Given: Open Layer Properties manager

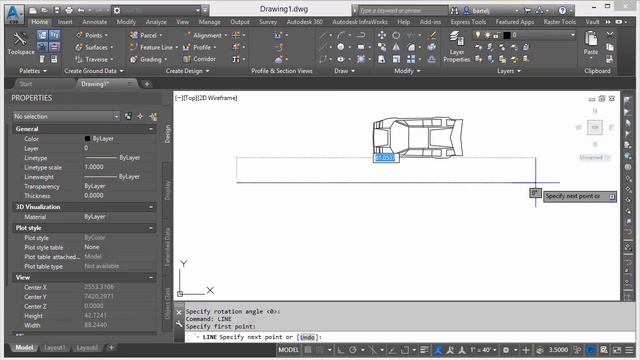Looking at the screenshot, I should click(x=457, y=47).
